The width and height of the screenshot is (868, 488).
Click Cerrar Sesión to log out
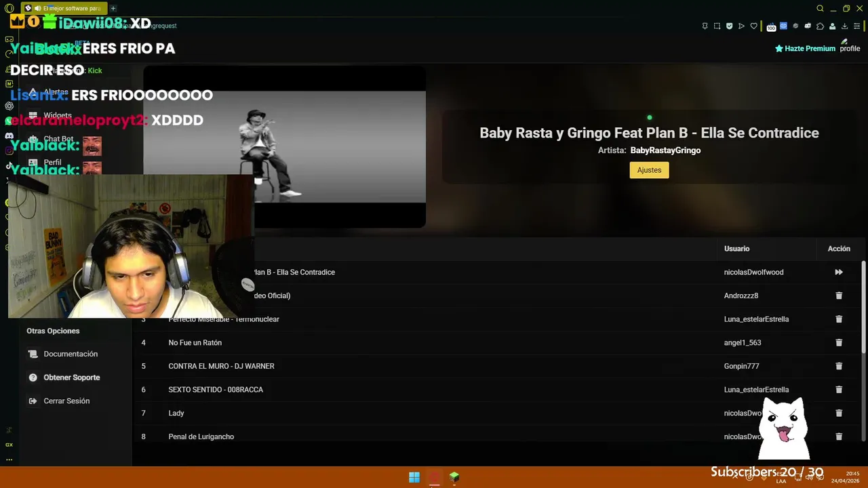coord(66,401)
